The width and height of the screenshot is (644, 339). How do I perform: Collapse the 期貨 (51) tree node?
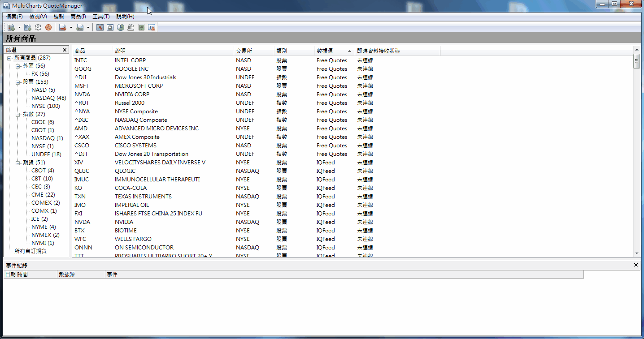(x=18, y=163)
